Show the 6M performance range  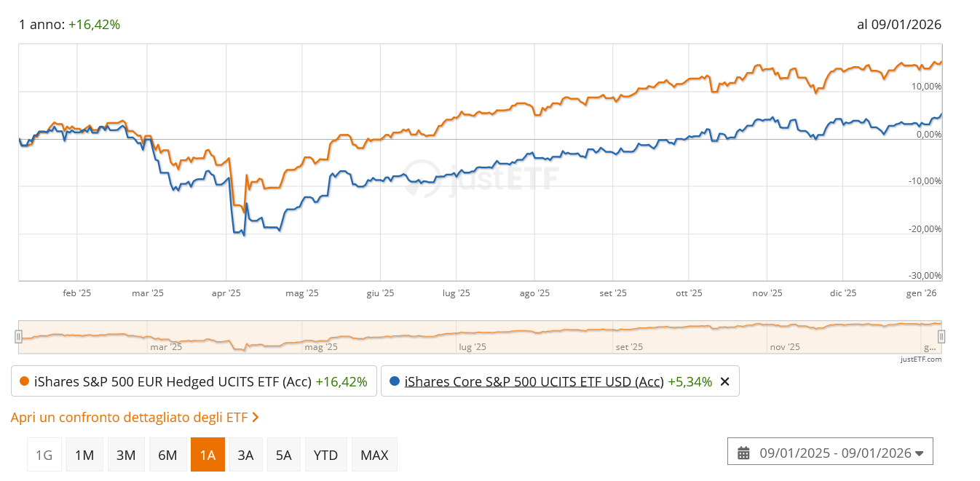[x=167, y=455]
